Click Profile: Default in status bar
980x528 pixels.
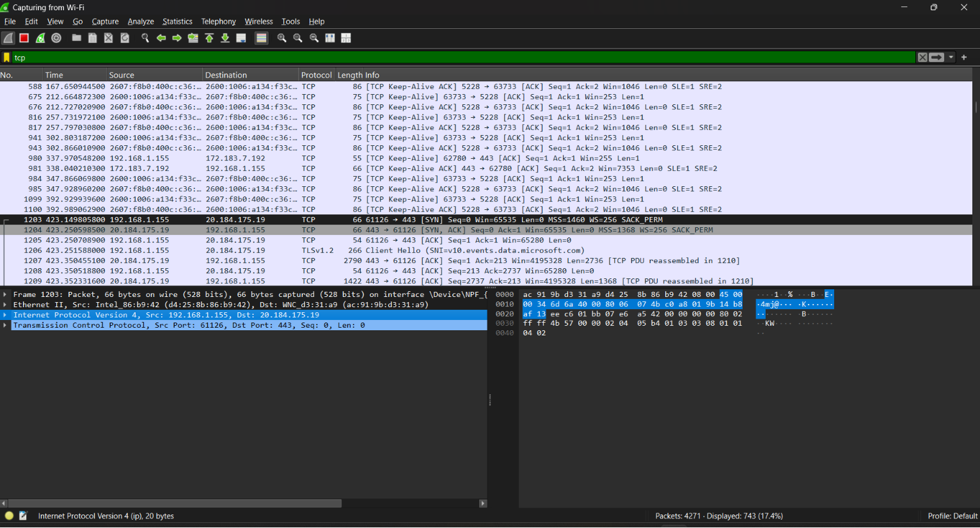952,516
